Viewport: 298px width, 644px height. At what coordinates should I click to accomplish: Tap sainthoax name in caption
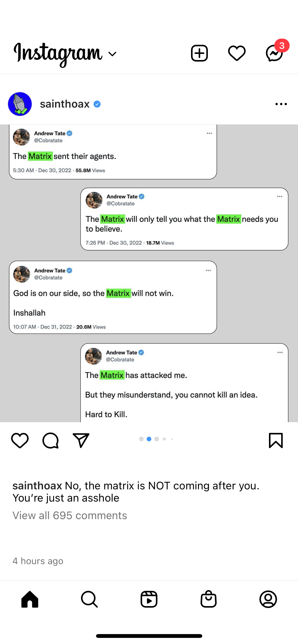point(37,486)
